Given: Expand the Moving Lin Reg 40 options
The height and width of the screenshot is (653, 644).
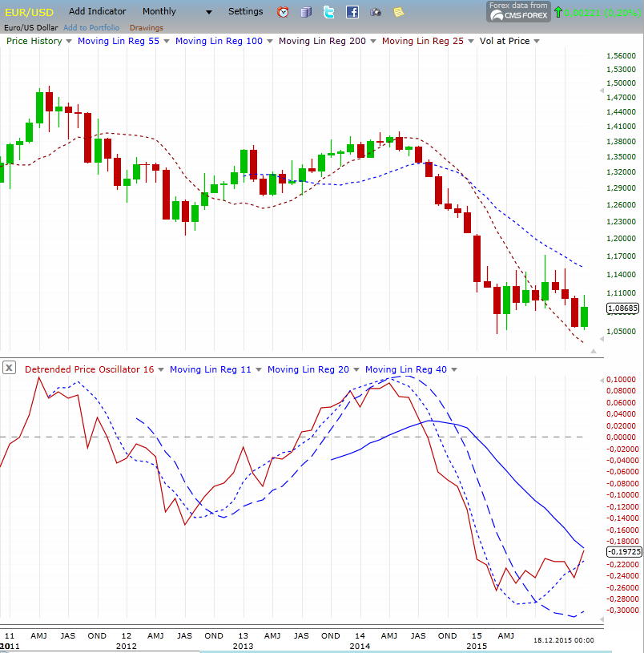Looking at the screenshot, I should 454,369.
